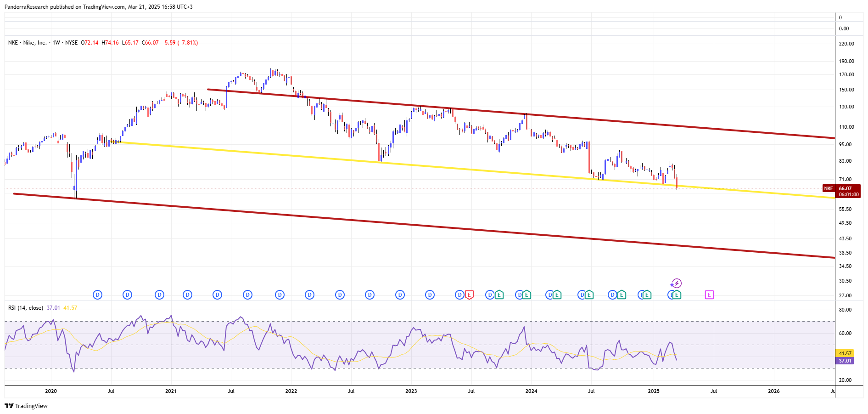Viewport: 868px width, 414px height.
Task: Click the close value C66.07
Action: point(150,43)
